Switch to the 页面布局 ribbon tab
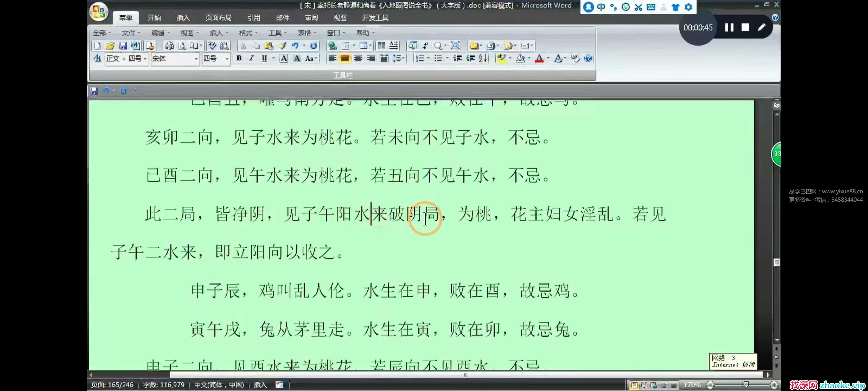The width and height of the screenshot is (868, 391). (x=218, y=18)
